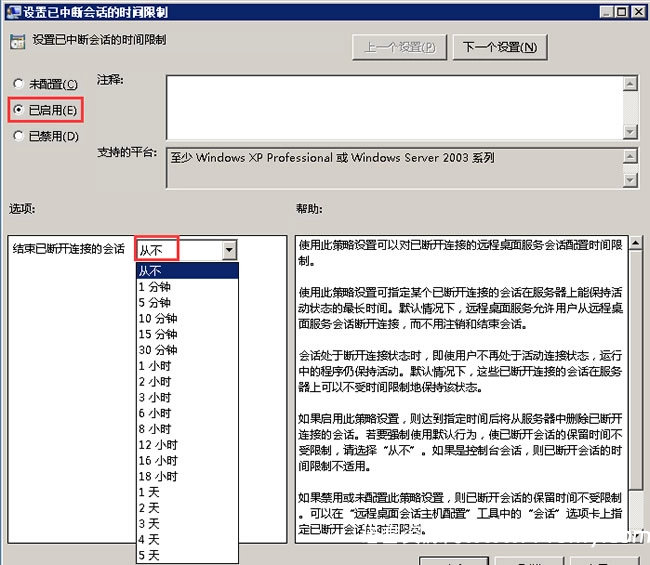Choose 15 分钟 from the list
Image resolution: width=650 pixels, height=565 pixels.
187,334
